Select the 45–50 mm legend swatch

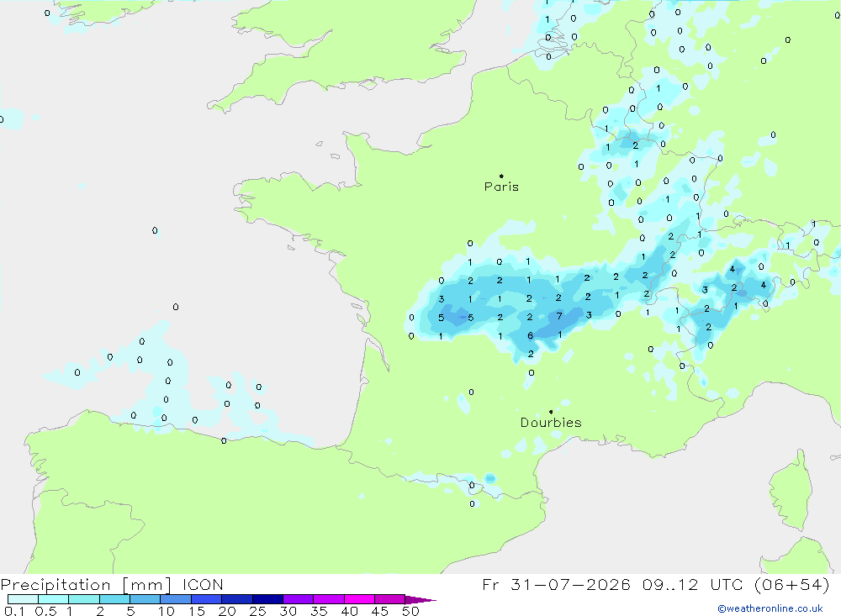point(390,599)
